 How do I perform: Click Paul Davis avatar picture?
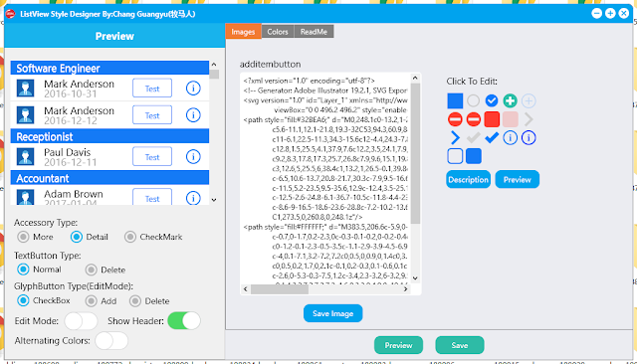coord(25,156)
